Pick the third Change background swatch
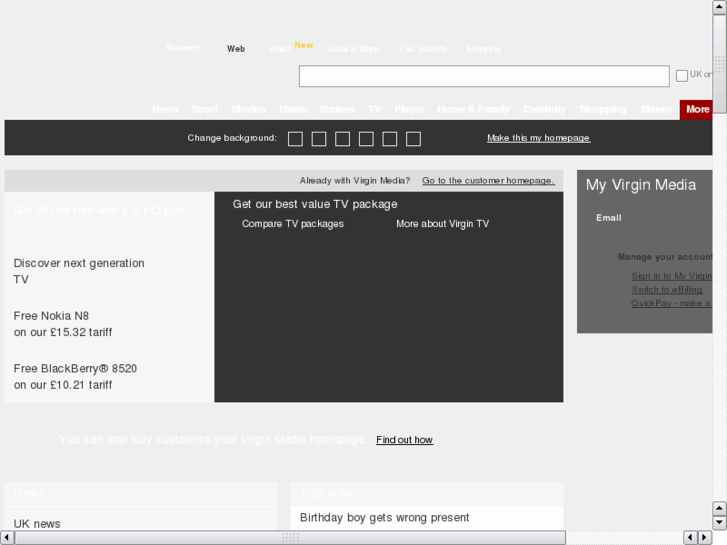 [343, 139]
